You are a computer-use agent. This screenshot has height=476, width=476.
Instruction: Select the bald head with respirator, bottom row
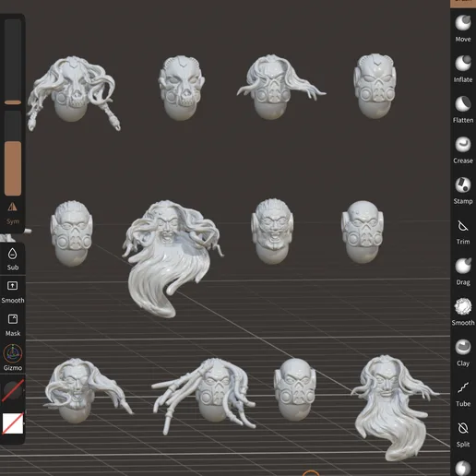coord(295,389)
